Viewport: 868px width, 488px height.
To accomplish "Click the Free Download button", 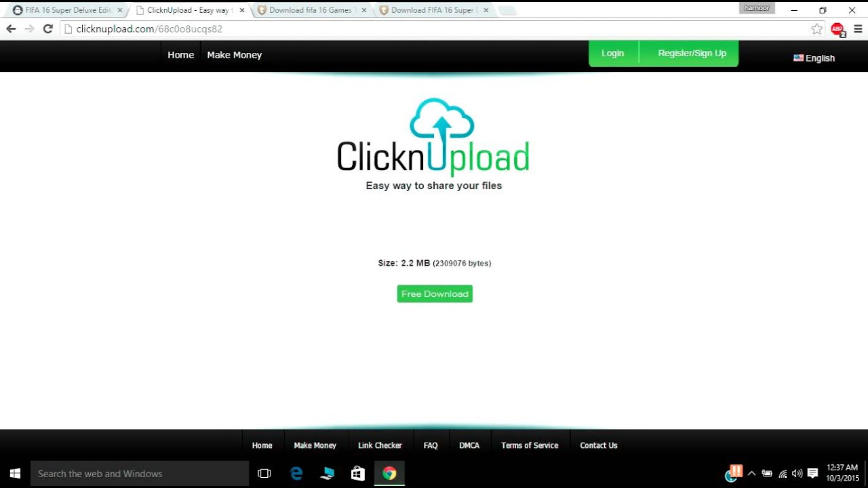I will [435, 293].
